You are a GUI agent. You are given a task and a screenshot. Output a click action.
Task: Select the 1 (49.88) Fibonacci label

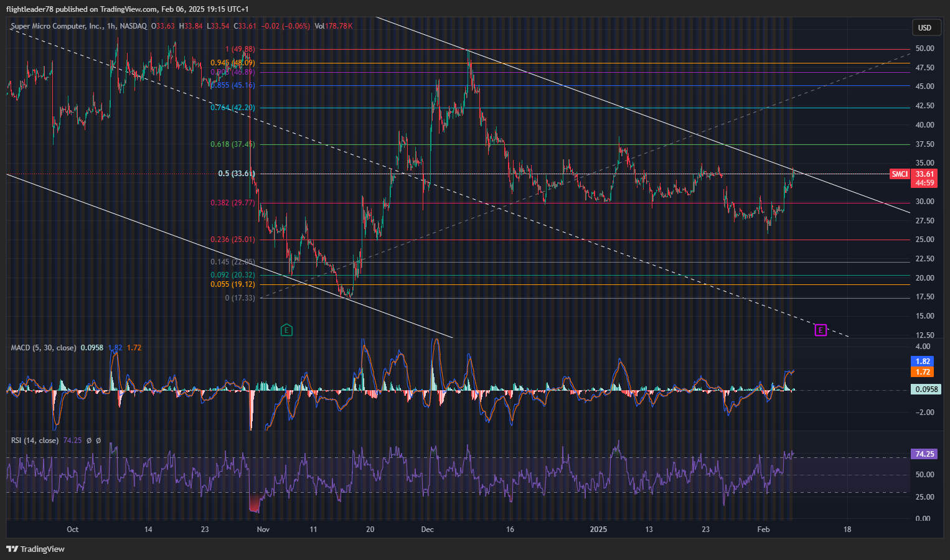pyautogui.click(x=240, y=49)
